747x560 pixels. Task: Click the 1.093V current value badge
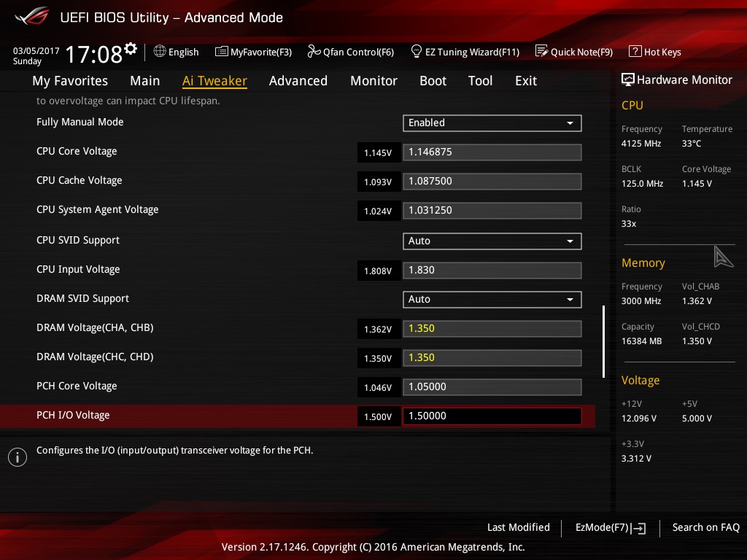(379, 182)
